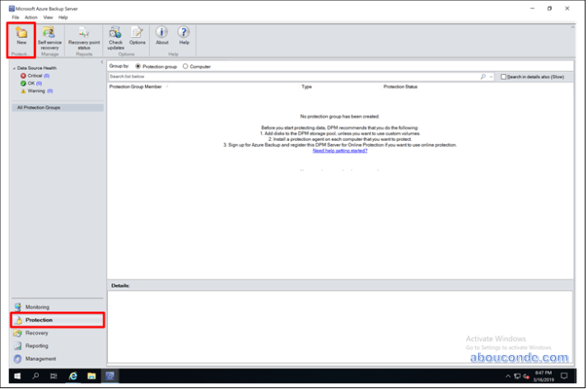Open the search dropdown arrow
Viewport: 588px width, 389px height.
pos(492,77)
